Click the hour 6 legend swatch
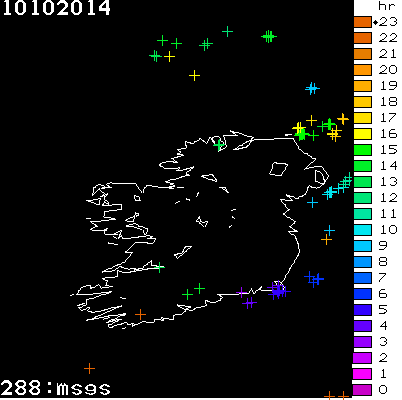The height and width of the screenshot is (400, 402). pyautogui.click(x=362, y=294)
